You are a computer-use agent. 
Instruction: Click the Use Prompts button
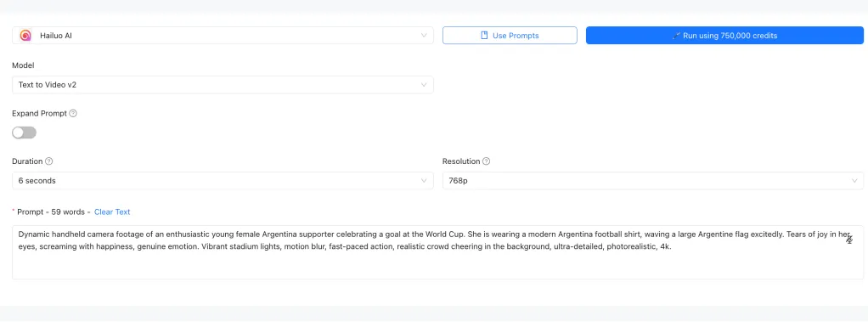pos(510,36)
